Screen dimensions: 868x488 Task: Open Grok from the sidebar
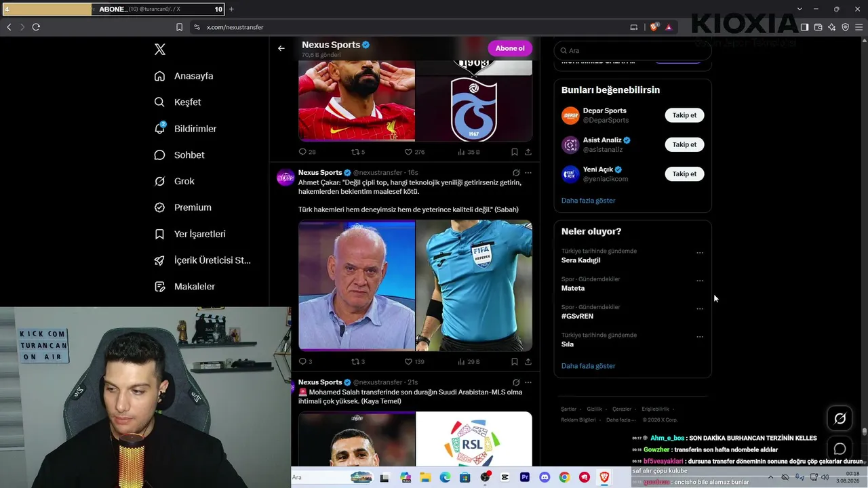[174, 182]
